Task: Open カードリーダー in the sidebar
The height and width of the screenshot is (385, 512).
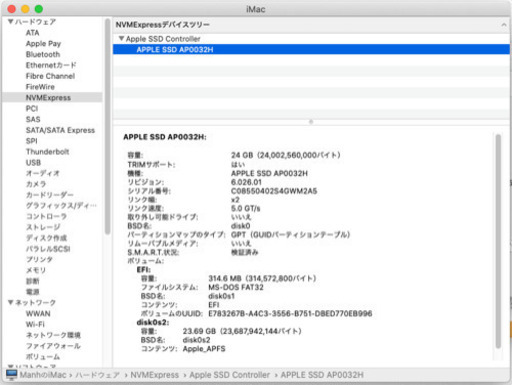Action: pyautogui.click(x=50, y=195)
